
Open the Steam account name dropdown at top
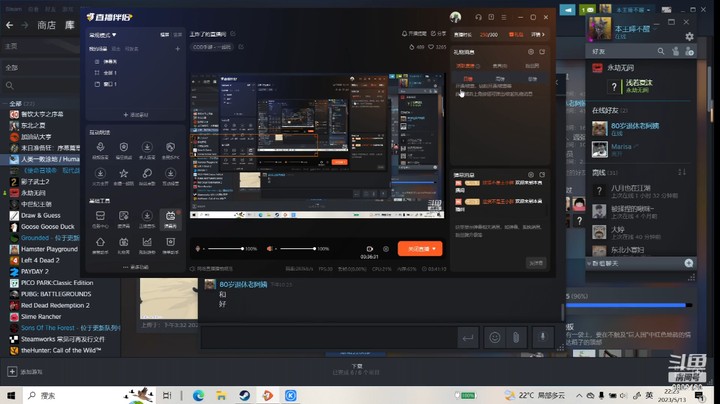(x=633, y=10)
